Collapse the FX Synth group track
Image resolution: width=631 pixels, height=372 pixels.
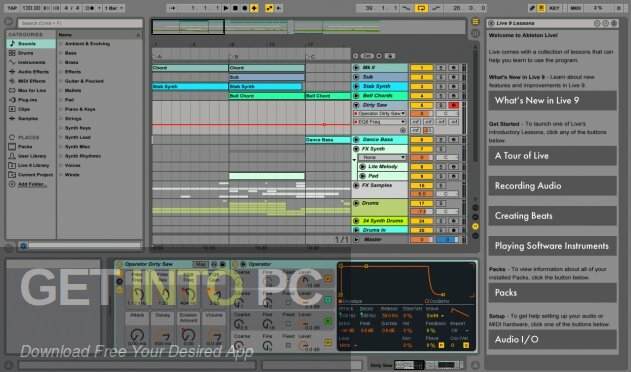(356, 149)
